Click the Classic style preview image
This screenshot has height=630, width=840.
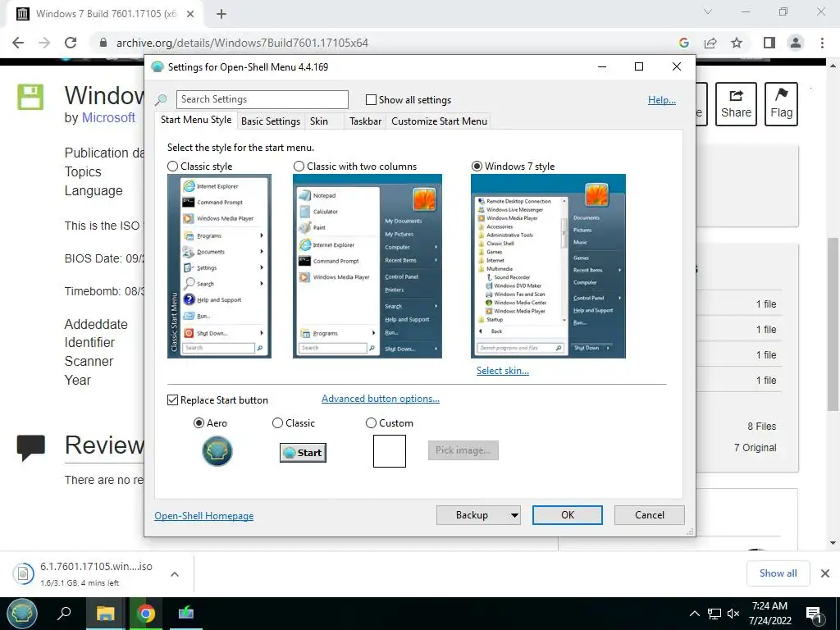click(219, 267)
